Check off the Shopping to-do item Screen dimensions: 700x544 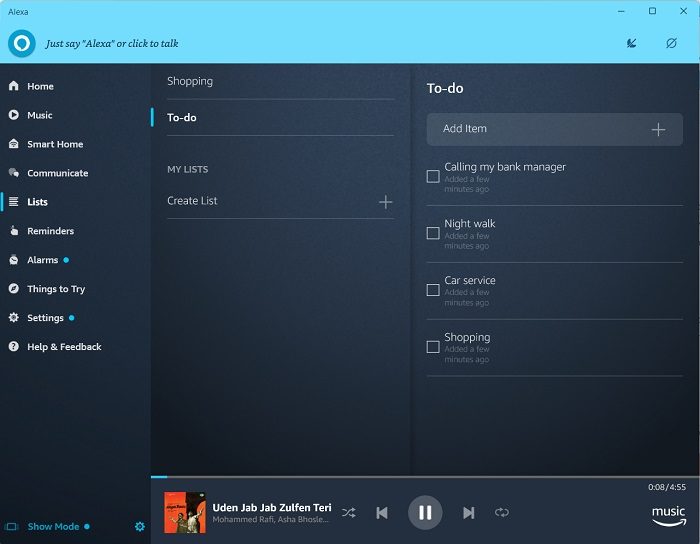(433, 347)
